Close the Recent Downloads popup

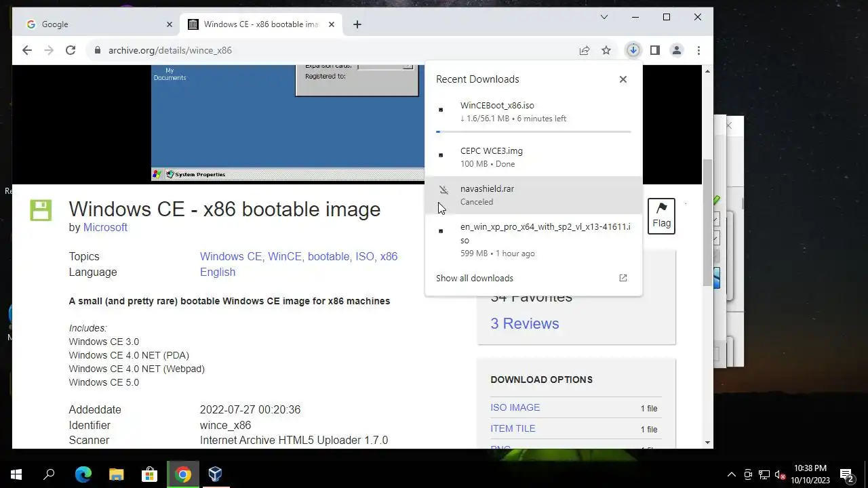(623, 79)
